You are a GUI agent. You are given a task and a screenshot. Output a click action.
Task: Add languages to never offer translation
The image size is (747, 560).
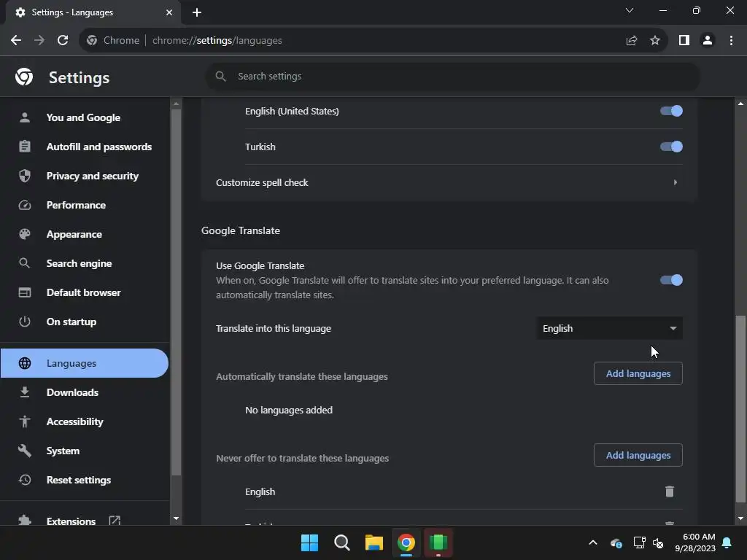click(x=638, y=455)
